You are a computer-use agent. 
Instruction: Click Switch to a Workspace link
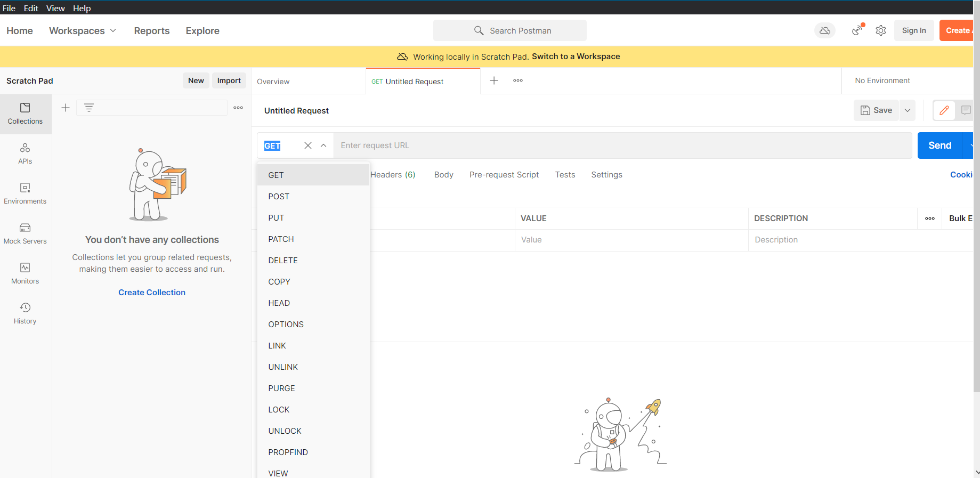[x=576, y=56]
